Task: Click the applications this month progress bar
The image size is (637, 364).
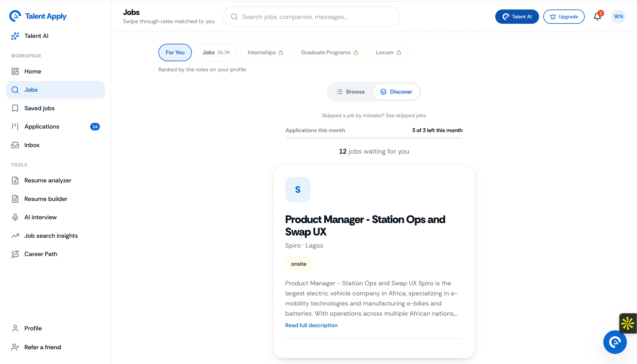Action: click(374, 138)
